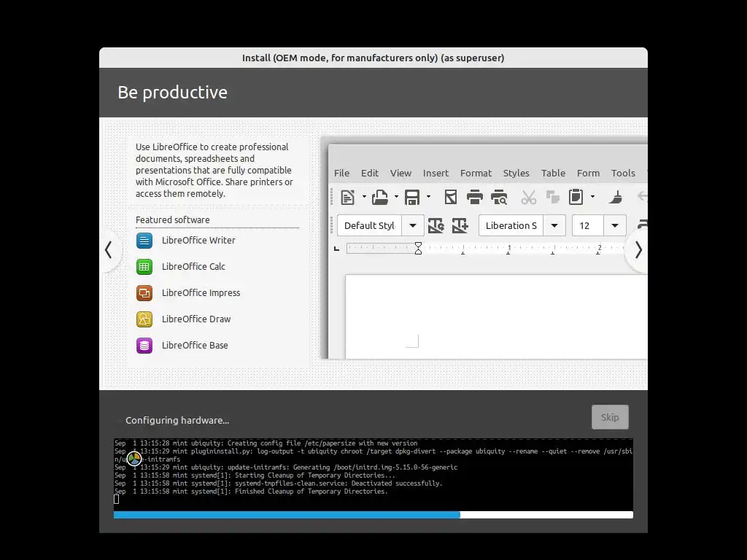This screenshot has height=560, width=747.
Task: Expand the font name dropdown arrow
Action: tap(554, 226)
